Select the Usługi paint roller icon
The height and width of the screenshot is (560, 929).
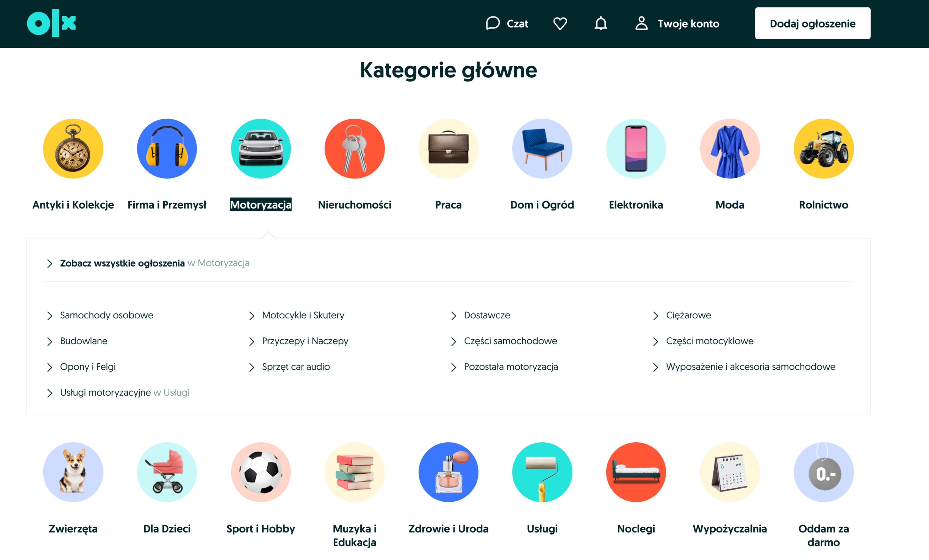542,472
